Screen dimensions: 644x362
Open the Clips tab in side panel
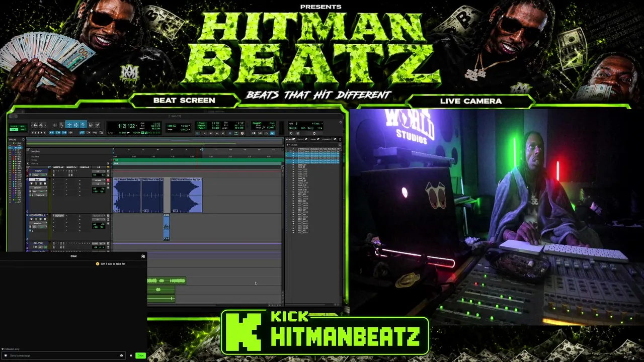[x=291, y=139]
